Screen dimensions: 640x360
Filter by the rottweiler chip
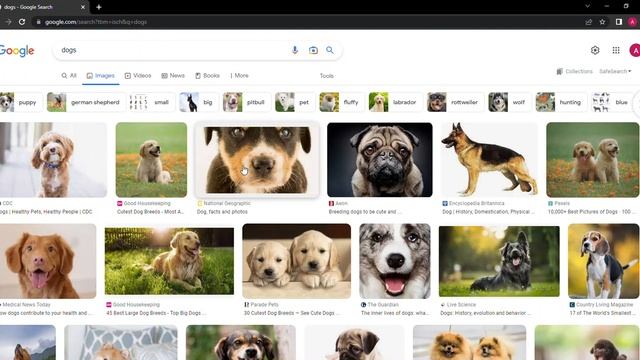click(456, 102)
